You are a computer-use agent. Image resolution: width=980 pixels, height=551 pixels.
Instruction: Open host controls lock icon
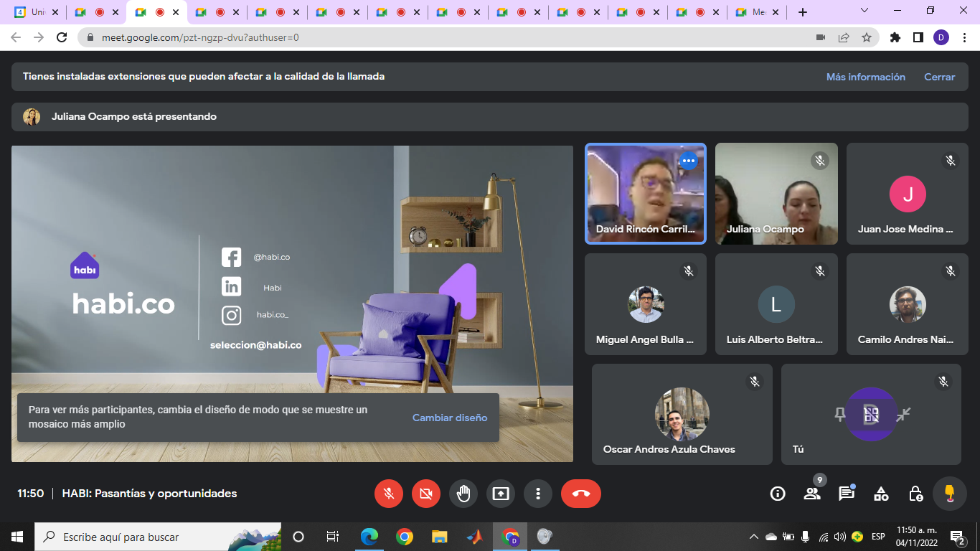tap(915, 494)
